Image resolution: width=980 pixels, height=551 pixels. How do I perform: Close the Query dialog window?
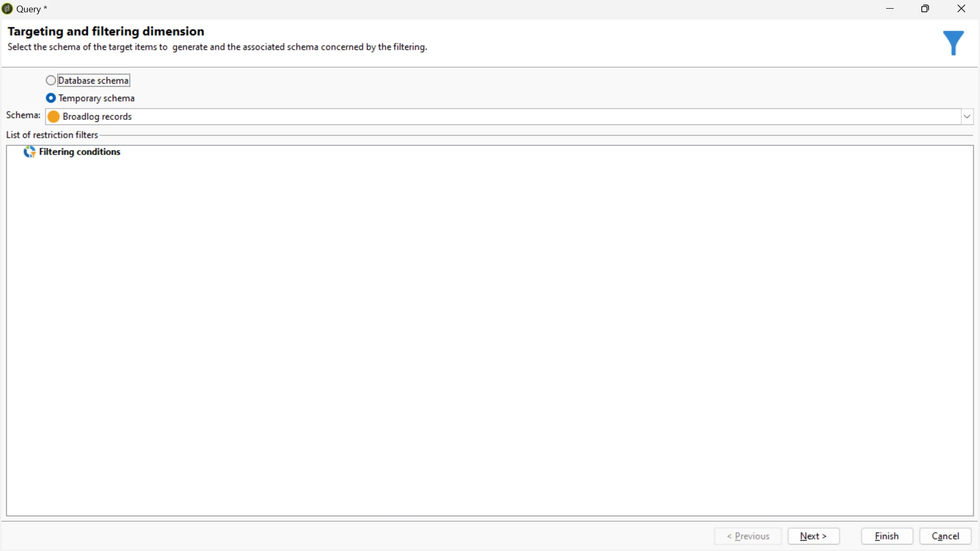point(961,9)
